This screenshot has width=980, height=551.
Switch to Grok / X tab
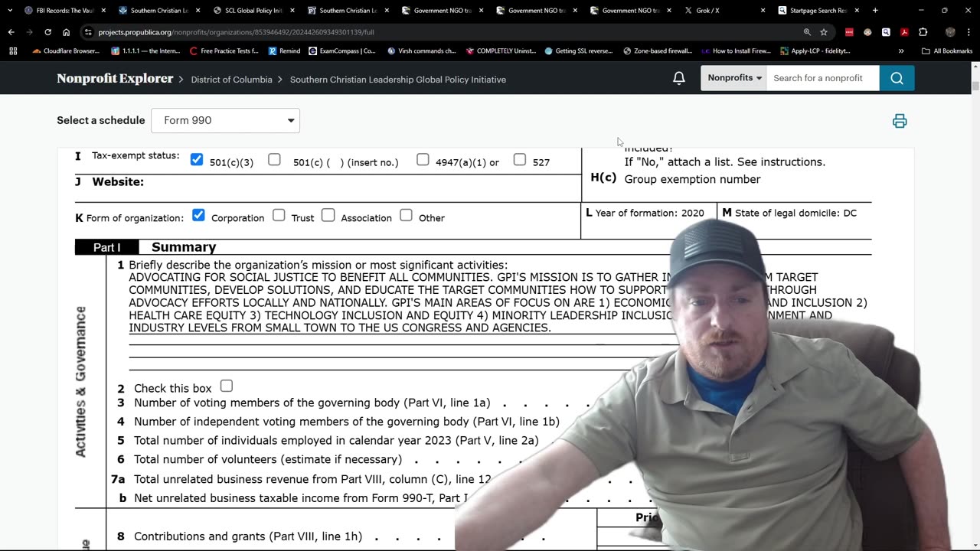(726, 11)
